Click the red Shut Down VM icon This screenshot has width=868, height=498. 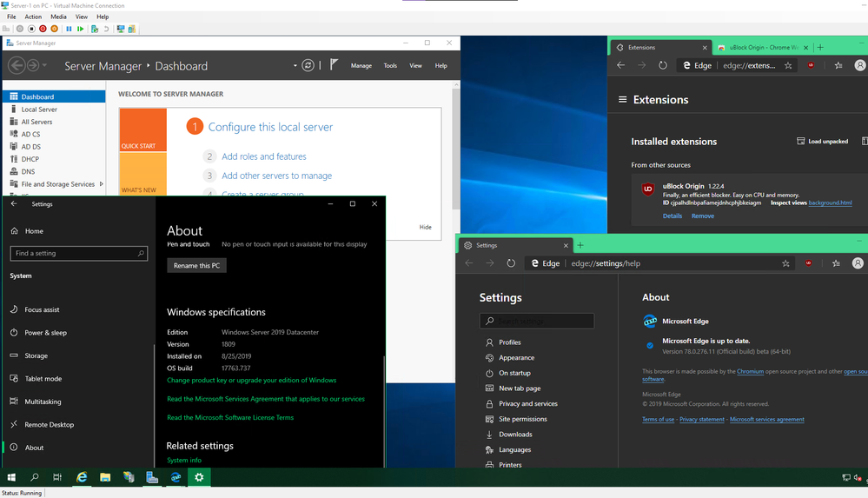click(x=43, y=29)
